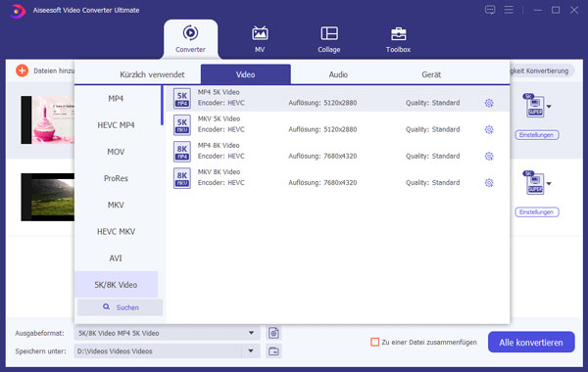Switch to the Audio format tab
Image resolution: width=588 pixels, height=372 pixels.
pos(338,74)
